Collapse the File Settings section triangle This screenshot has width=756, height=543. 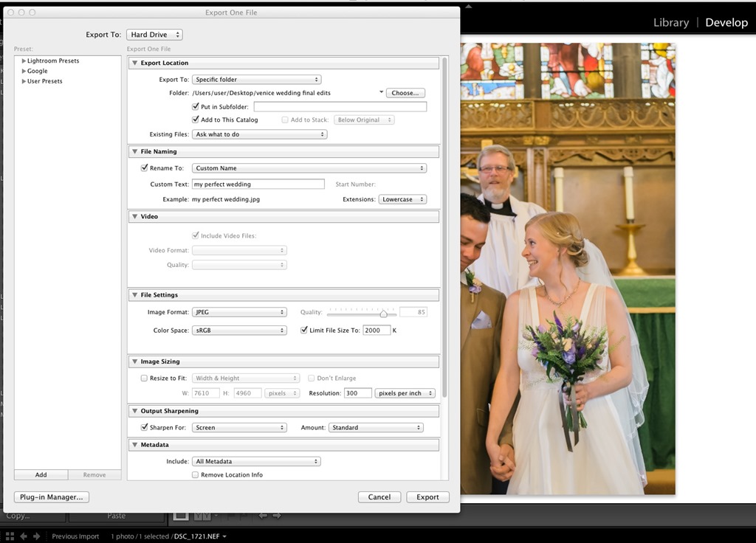pyautogui.click(x=134, y=295)
